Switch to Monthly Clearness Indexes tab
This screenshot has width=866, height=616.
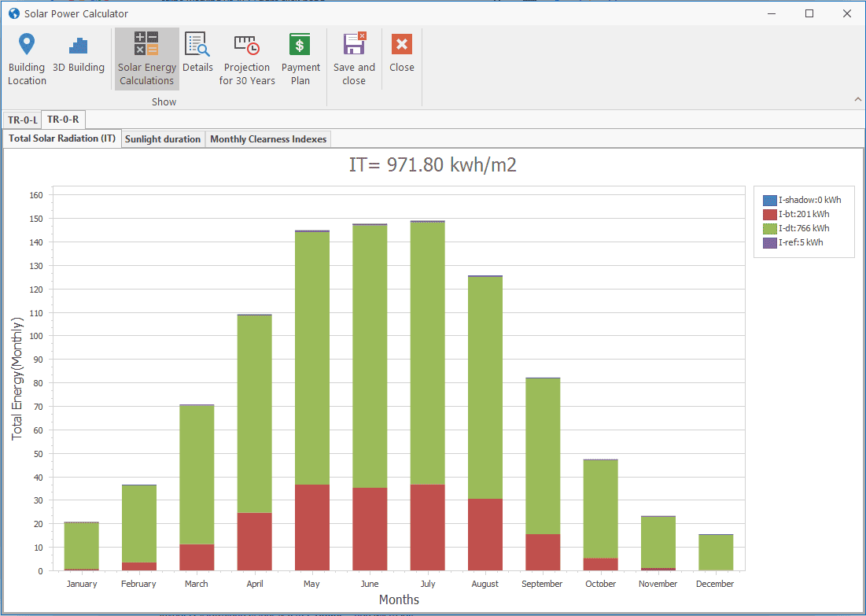coord(268,139)
